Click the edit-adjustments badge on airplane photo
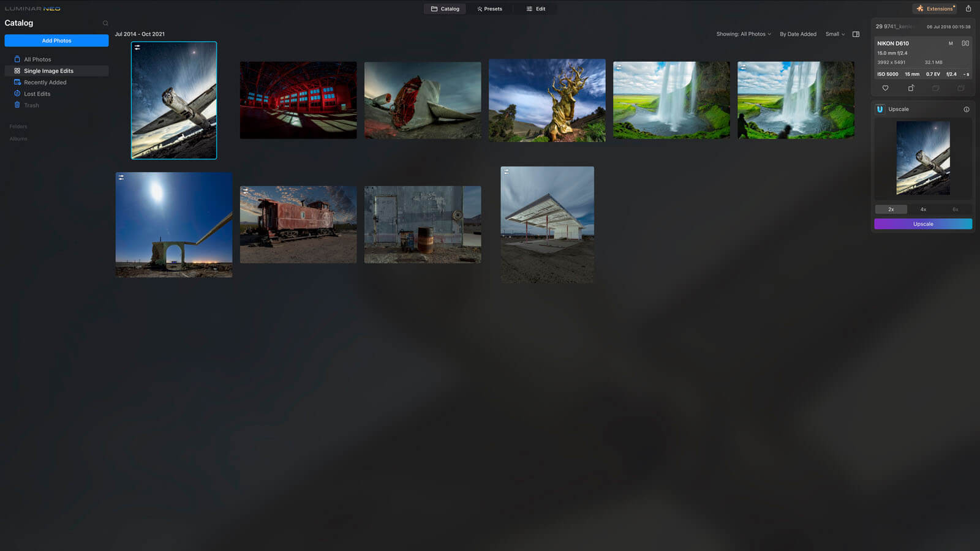 (x=137, y=48)
